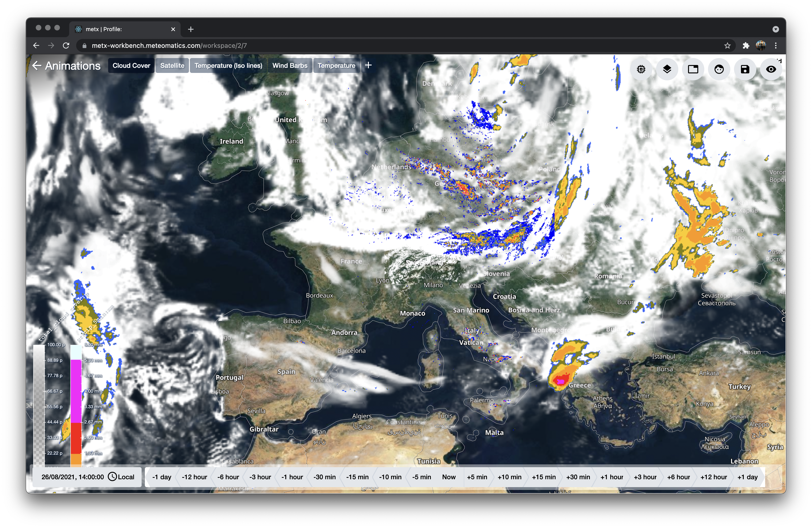Go back using the Animations arrow
The width and height of the screenshot is (812, 528).
[x=36, y=65]
